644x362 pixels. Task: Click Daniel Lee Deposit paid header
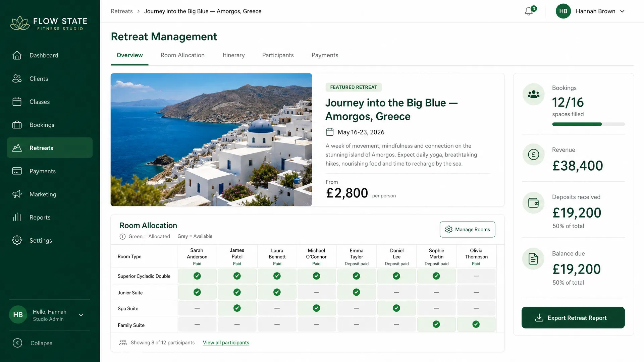coord(396,257)
